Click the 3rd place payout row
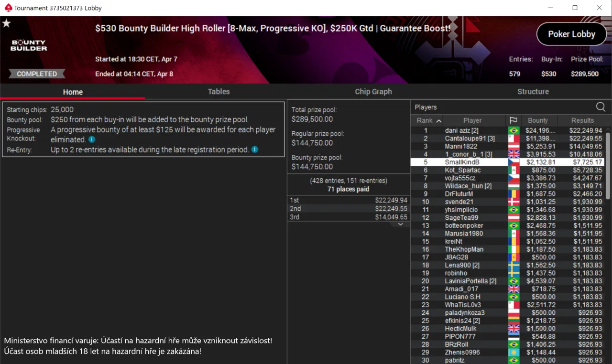The height and width of the screenshot is (364, 612). [x=349, y=217]
